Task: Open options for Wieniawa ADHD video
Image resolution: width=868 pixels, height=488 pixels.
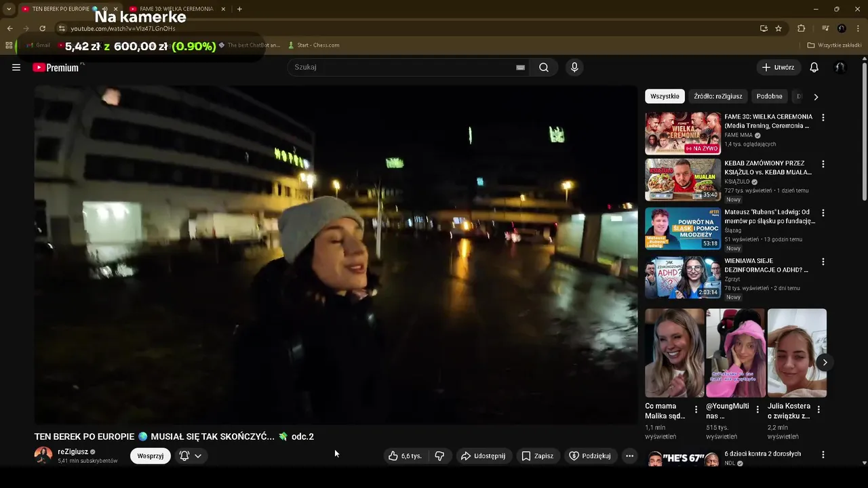Action: [823, 262]
